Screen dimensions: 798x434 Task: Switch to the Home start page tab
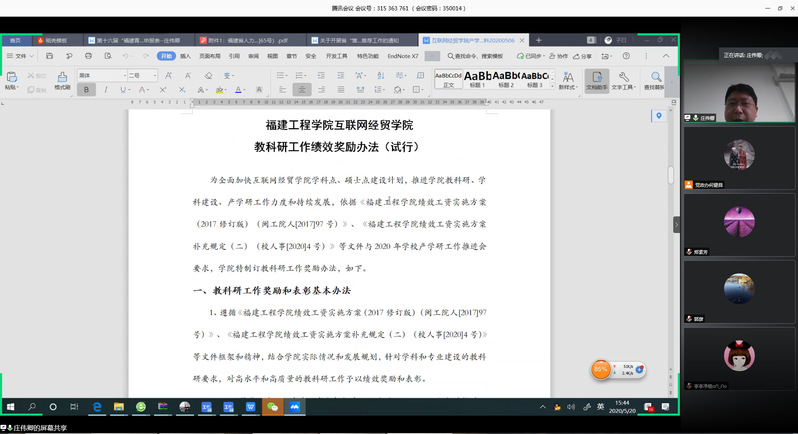pyautogui.click(x=15, y=40)
